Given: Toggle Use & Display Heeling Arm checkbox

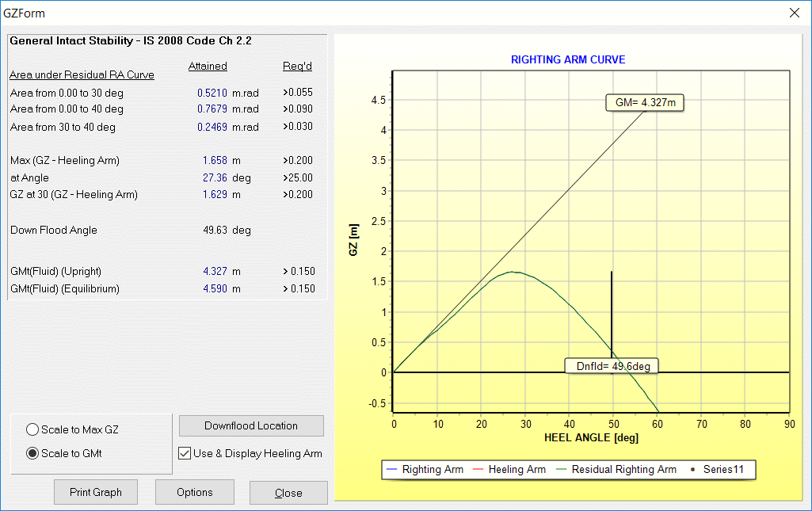Looking at the screenshot, I should pos(185,454).
